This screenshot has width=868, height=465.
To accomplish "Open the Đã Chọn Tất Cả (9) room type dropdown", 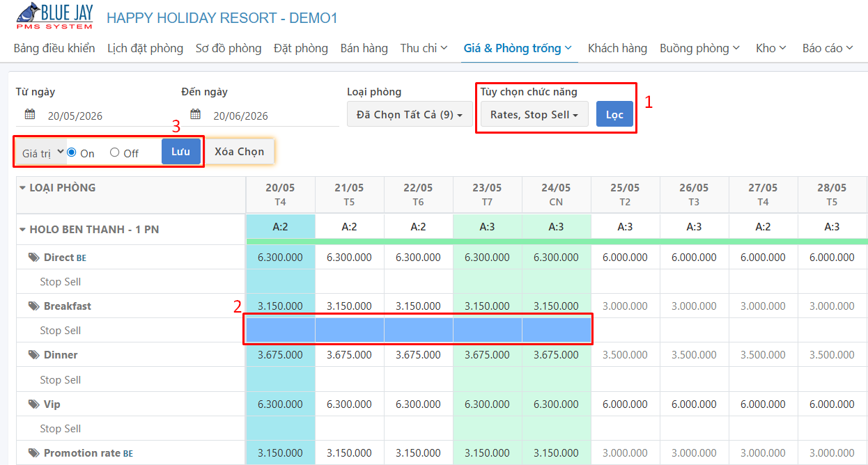I will point(410,114).
